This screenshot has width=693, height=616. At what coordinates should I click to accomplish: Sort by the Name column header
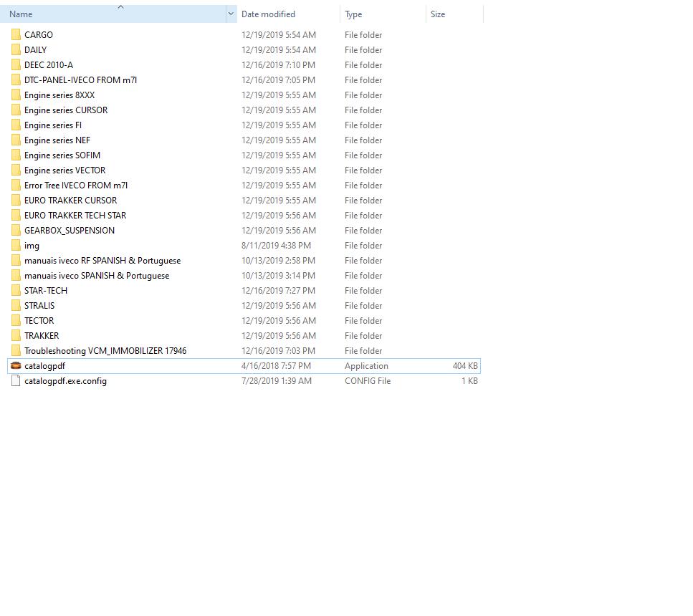click(x=113, y=14)
